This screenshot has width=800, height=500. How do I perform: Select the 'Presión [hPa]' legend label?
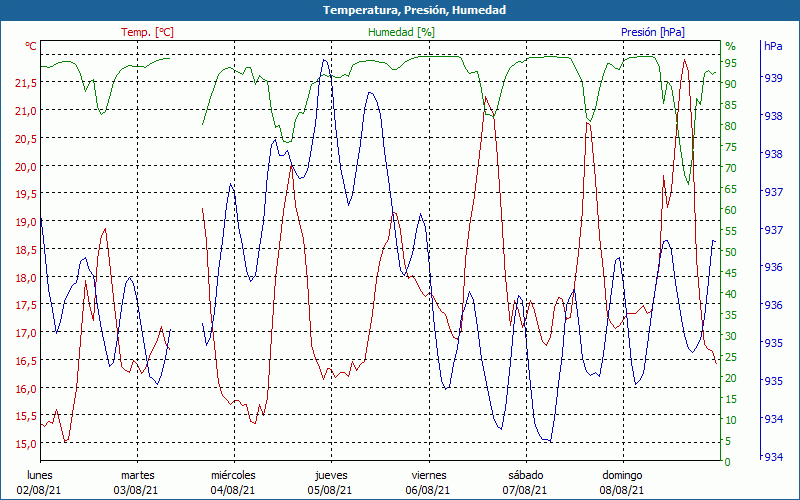tap(653, 32)
